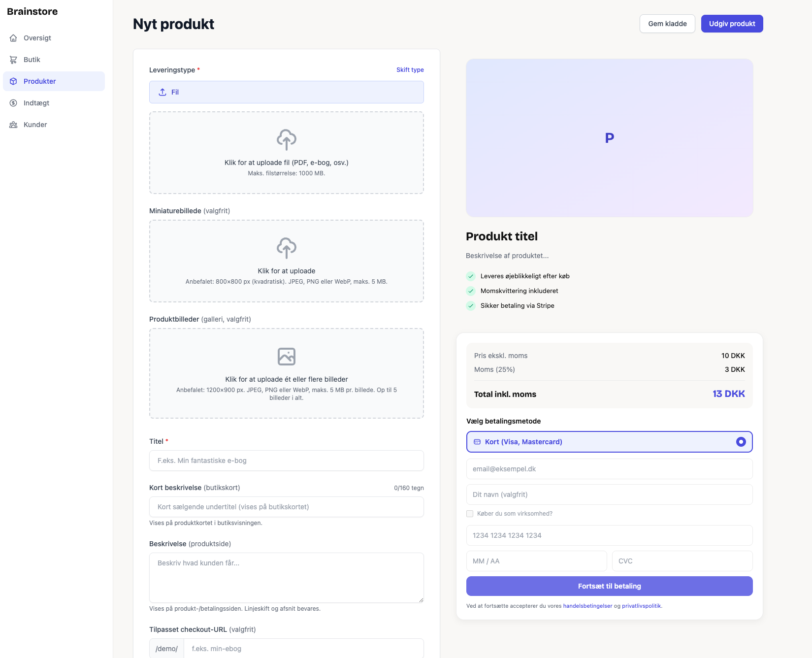The image size is (812, 658).
Task: Click the Gem kladde button
Action: (667, 24)
